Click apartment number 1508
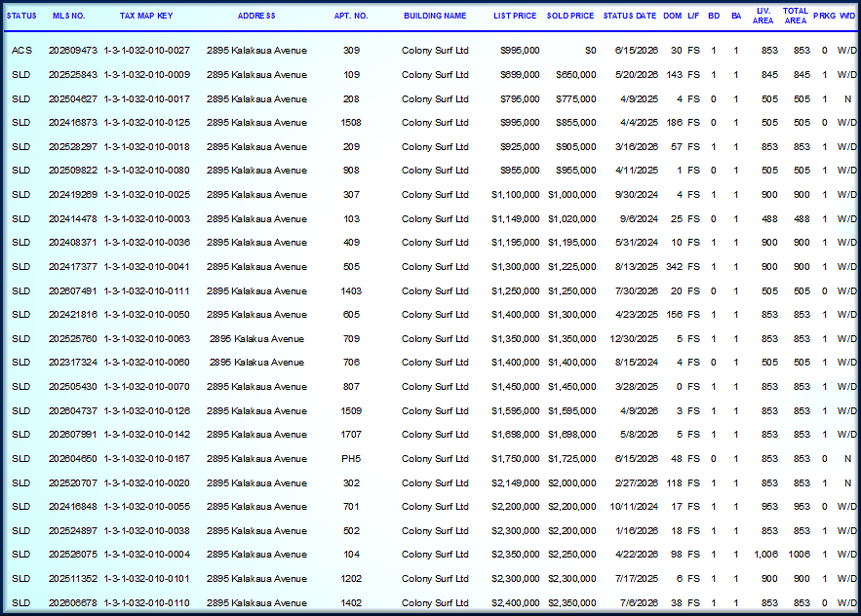 [x=351, y=123]
